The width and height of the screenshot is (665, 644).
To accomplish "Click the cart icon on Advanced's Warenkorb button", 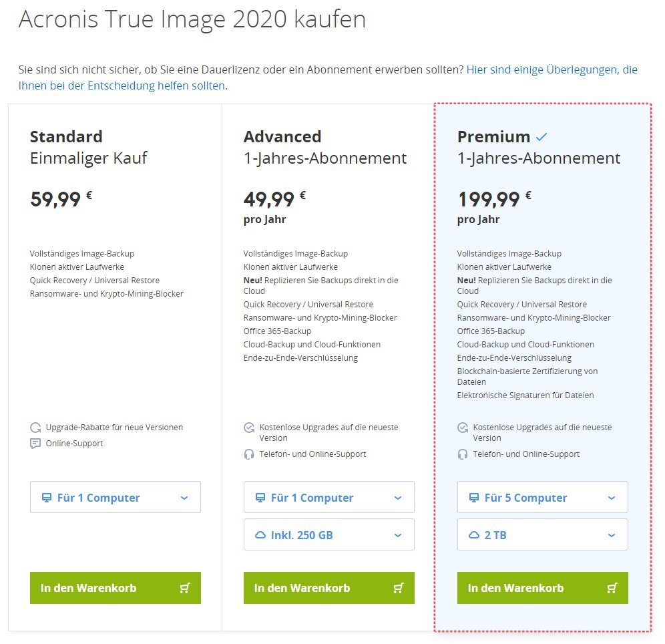I will click(399, 588).
